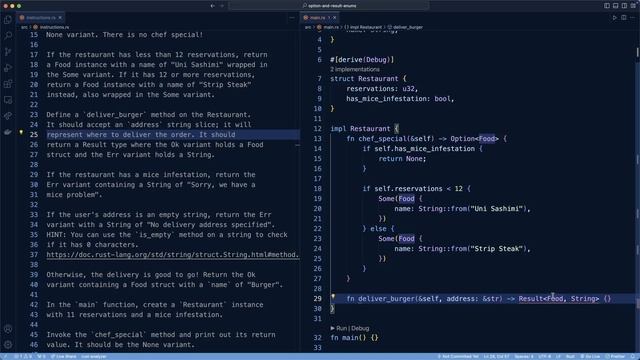Click rust-analyzer status bar item
The image size is (640, 360).
[94, 356]
